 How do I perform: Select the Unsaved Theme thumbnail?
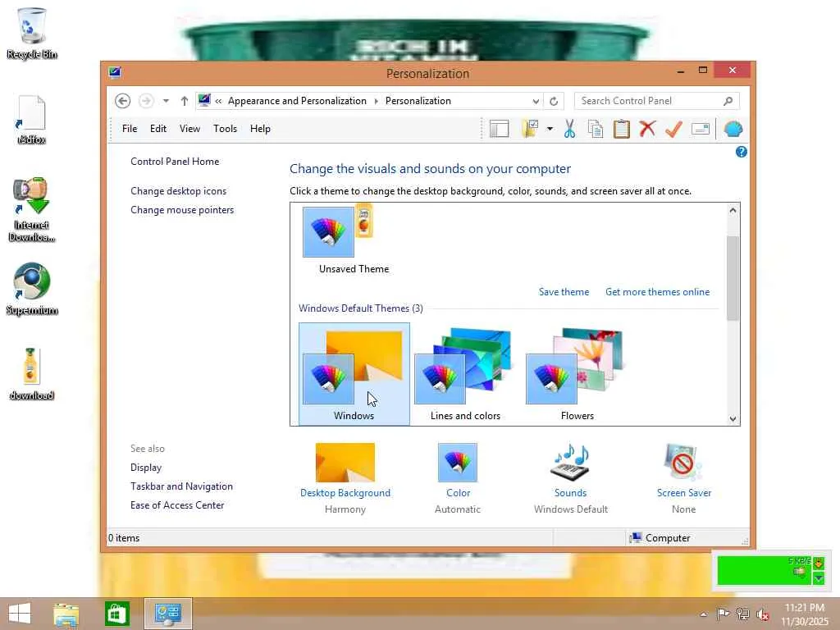(353, 240)
